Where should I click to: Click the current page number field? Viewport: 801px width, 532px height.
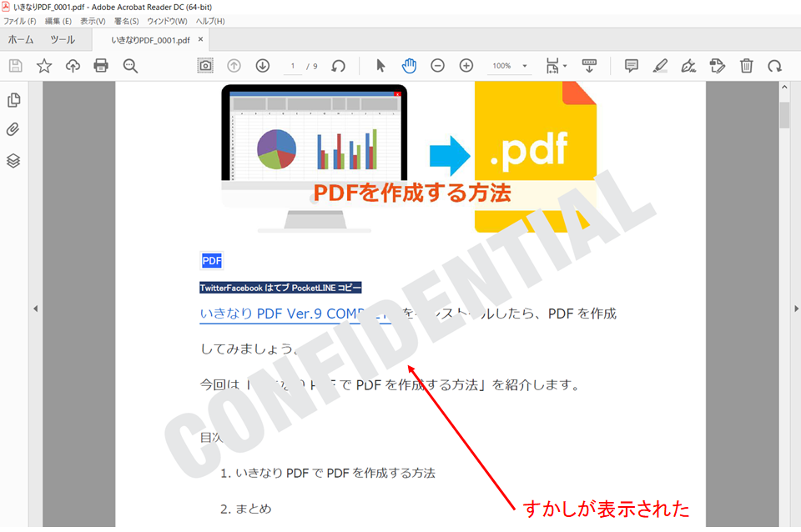[293, 66]
